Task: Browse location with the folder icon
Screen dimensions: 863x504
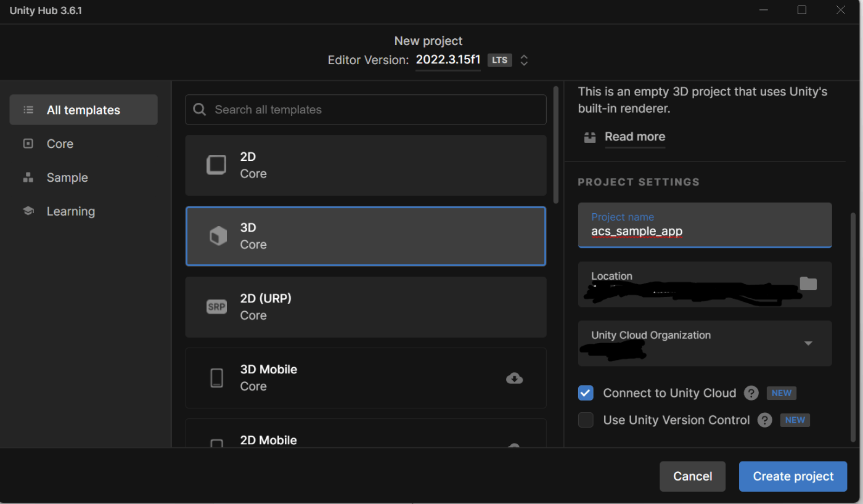Action: point(808,283)
